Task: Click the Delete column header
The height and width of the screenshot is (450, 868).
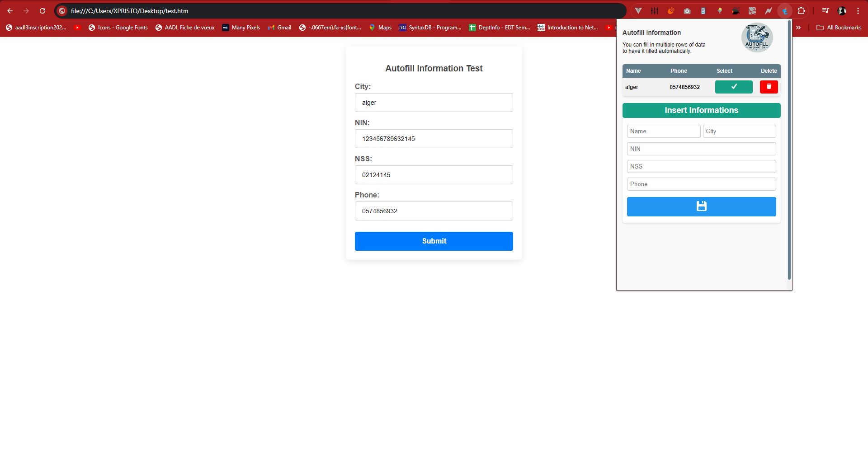Action: [769, 71]
